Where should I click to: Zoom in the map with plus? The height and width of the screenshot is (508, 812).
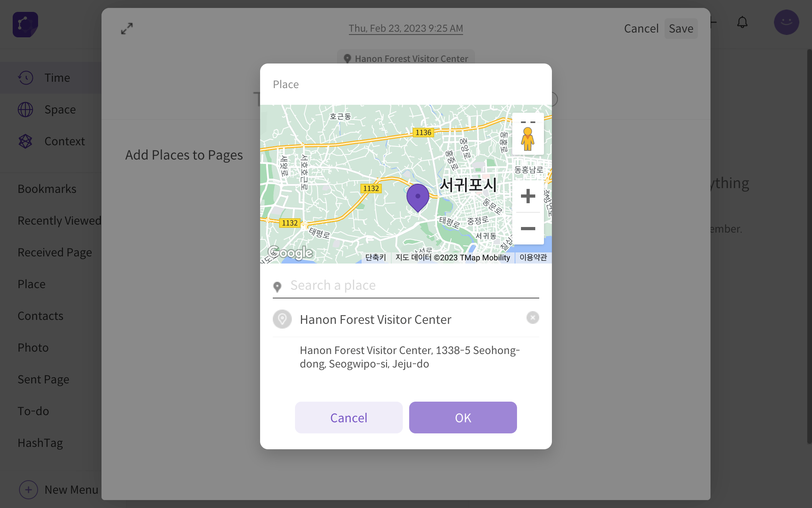point(528,196)
